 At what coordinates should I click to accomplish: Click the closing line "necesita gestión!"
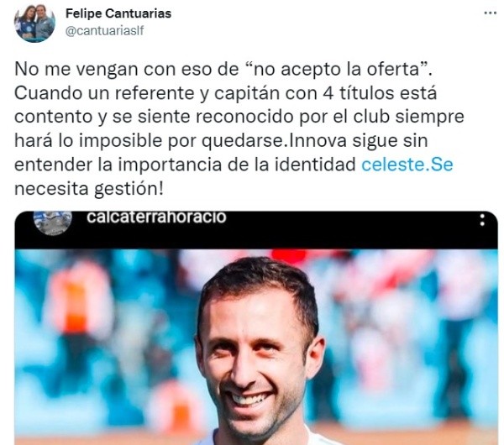tap(89, 189)
